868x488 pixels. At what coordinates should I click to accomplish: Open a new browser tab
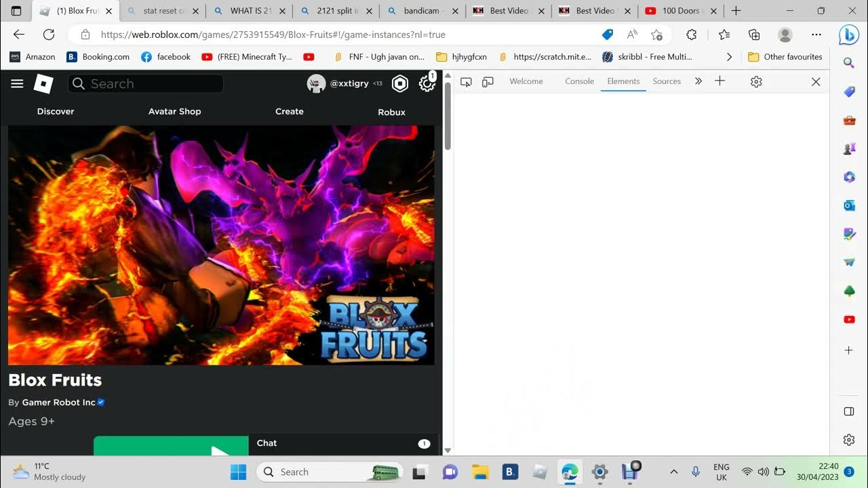coord(736,11)
